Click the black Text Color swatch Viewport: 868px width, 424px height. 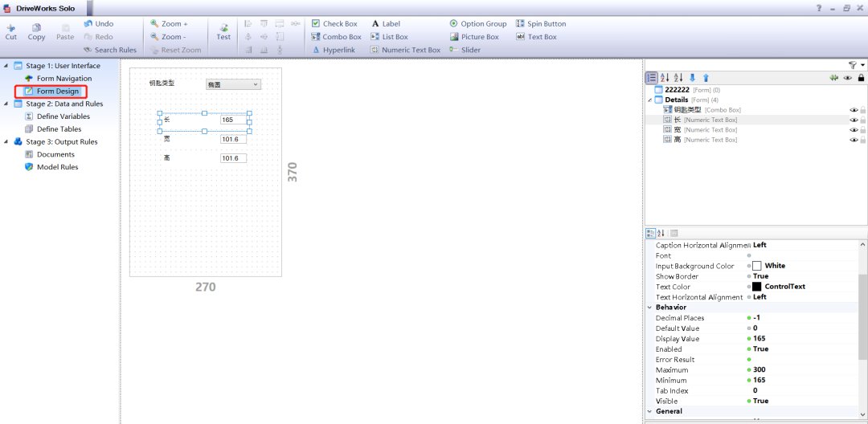(x=757, y=287)
